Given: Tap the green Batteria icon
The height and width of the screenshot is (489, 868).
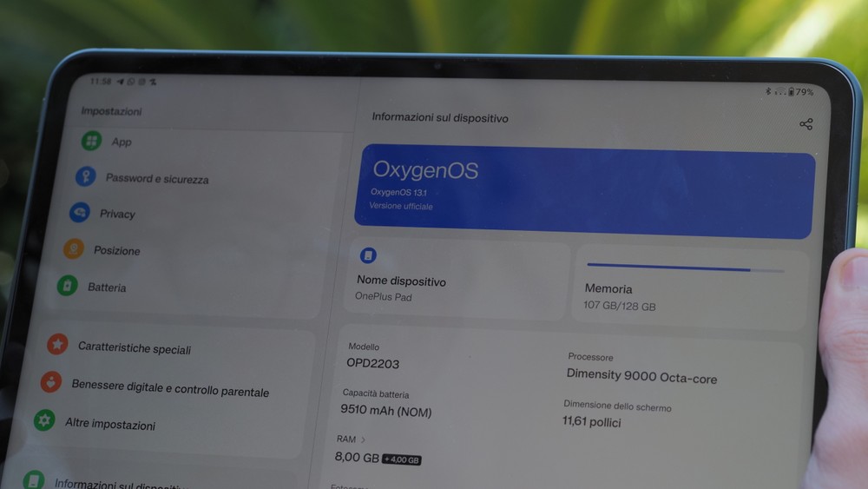Looking at the screenshot, I should pyautogui.click(x=67, y=286).
